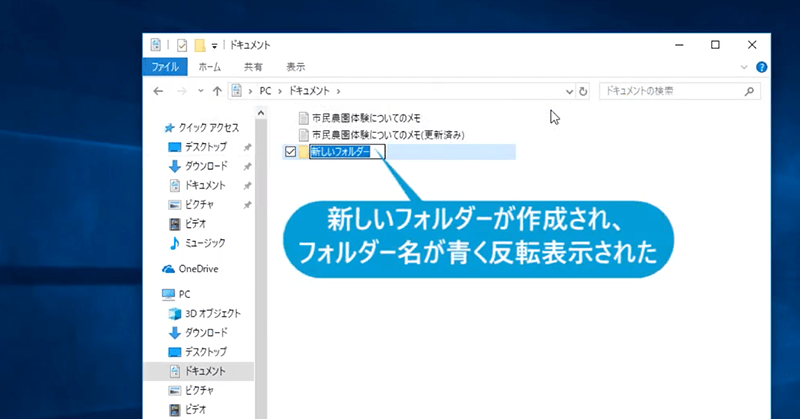Click the Explorer window icon in the title bar
Viewport: 800px width, 419px height.
[156, 45]
